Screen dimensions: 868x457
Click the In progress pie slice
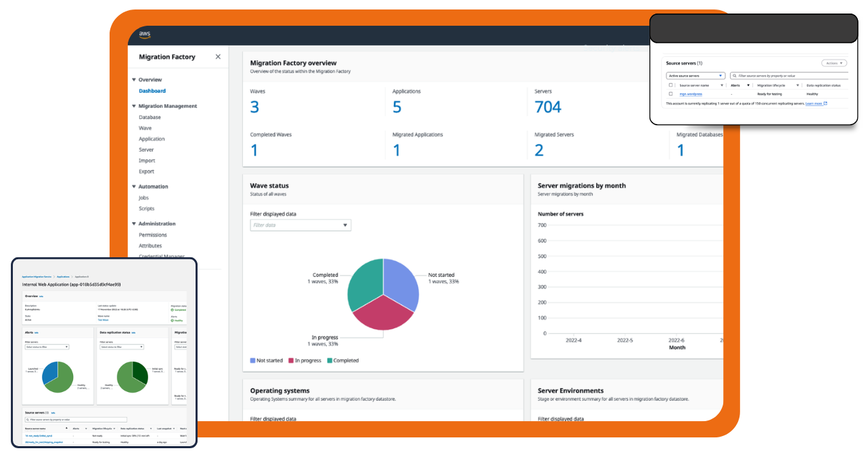[x=383, y=313]
